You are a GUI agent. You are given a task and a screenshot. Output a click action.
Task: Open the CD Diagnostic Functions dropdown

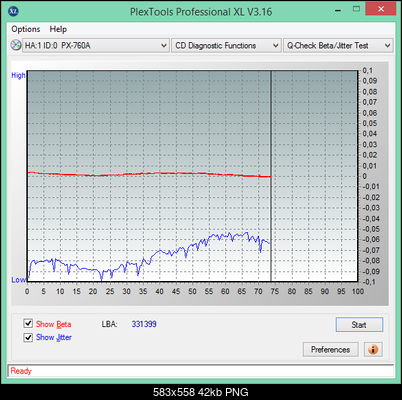tap(226, 45)
